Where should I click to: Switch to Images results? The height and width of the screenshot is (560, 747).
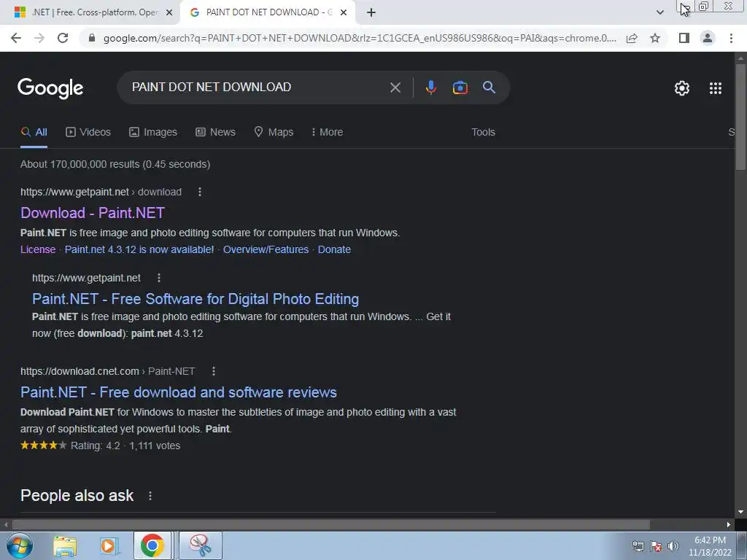click(153, 132)
